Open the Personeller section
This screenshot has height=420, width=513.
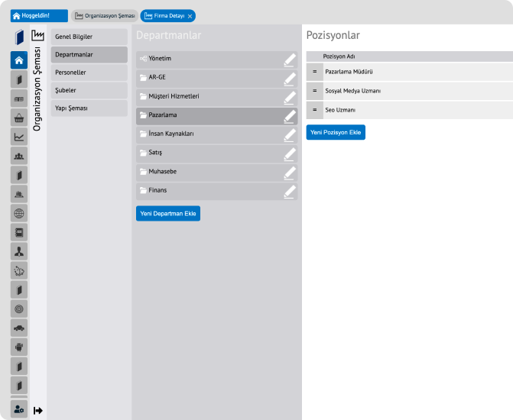(x=89, y=73)
